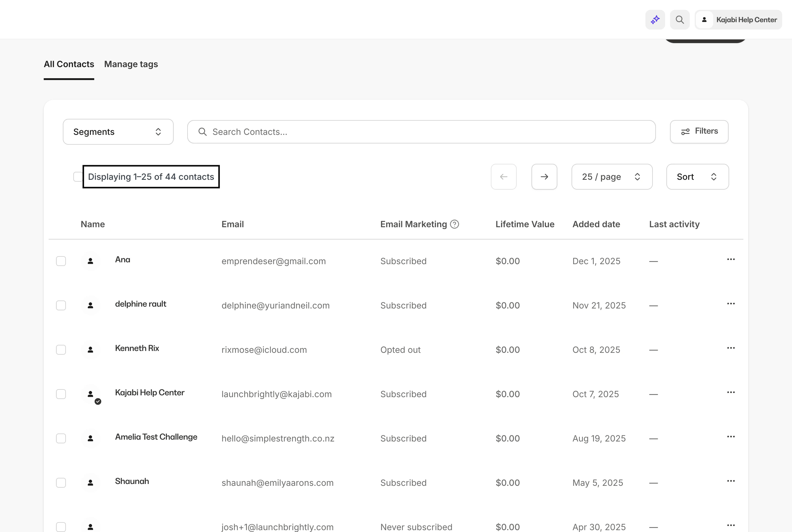Click Kajabi Help Center contact avatar icon
The image size is (792, 532).
[x=91, y=394]
